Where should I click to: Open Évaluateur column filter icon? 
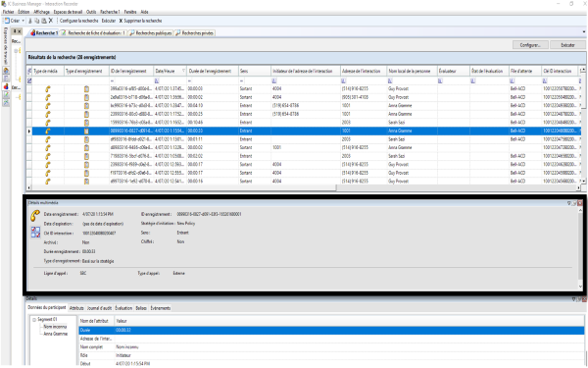(440, 80)
